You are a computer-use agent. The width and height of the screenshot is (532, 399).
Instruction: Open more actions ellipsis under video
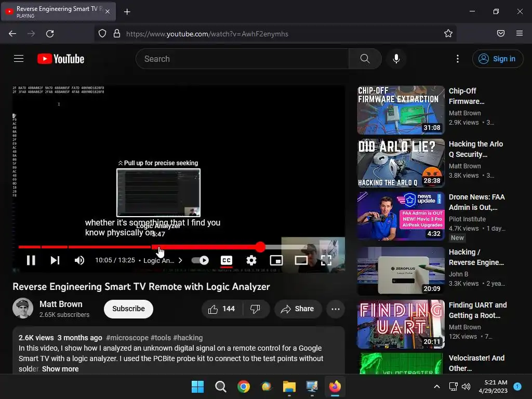(335, 309)
